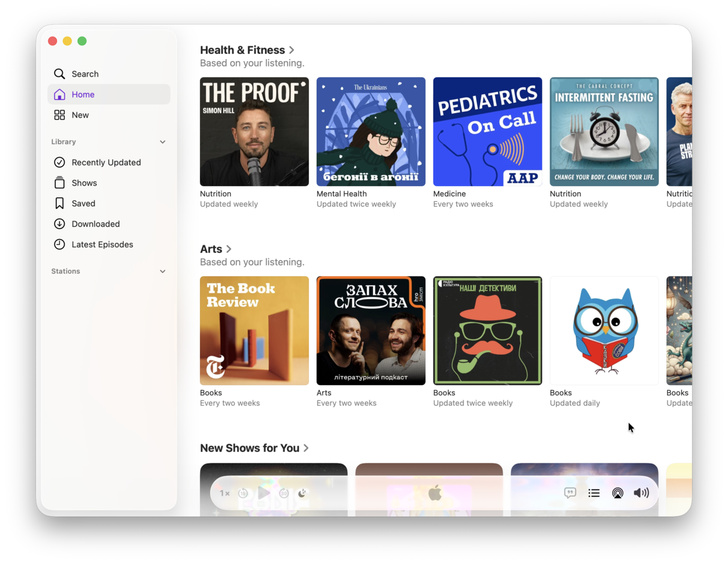
Task: Click "Nutrition" label under The Proof
Action: 216,194
